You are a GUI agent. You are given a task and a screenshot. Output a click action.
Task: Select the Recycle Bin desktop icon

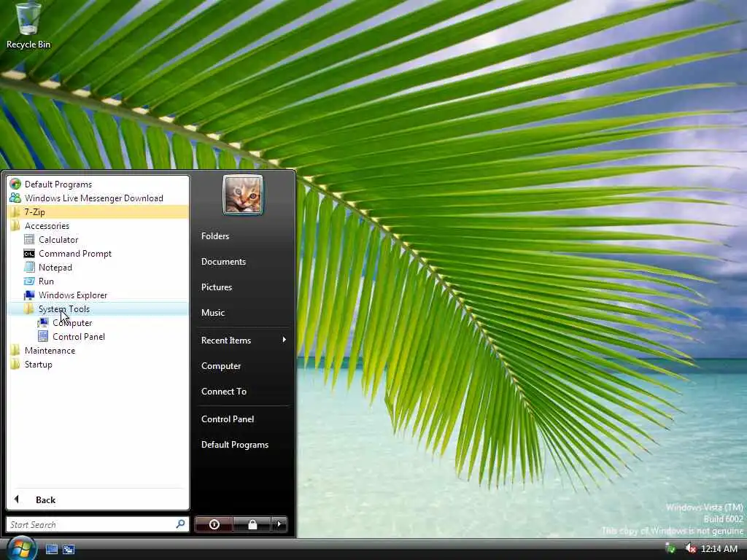click(28, 26)
